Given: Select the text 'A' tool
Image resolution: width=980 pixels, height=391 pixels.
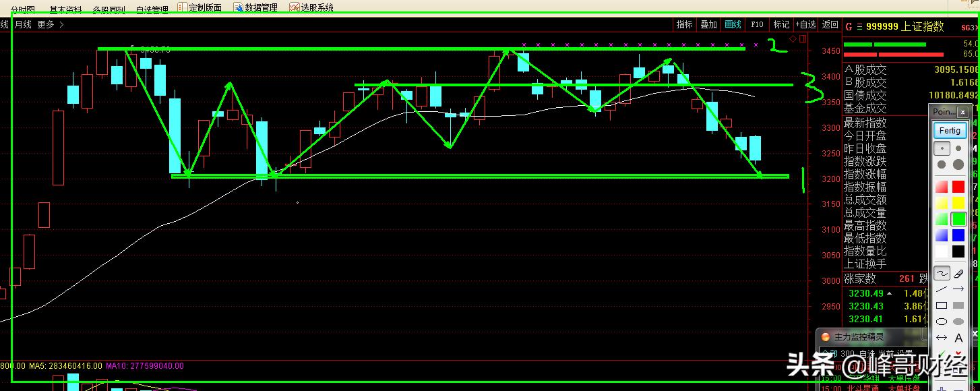Looking at the screenshot, I should pos(958,338).
